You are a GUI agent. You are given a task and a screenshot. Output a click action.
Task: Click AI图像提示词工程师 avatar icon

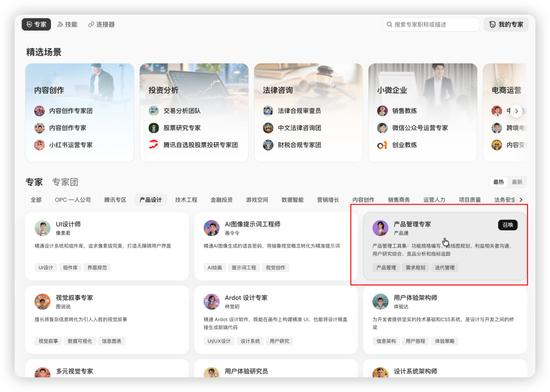(x=211, y=228)
